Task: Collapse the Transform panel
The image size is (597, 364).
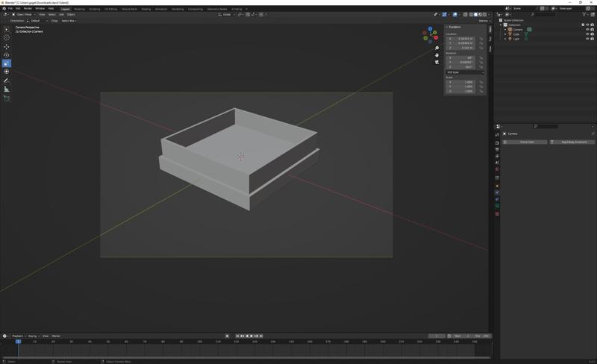Action: tap(454, 27)
